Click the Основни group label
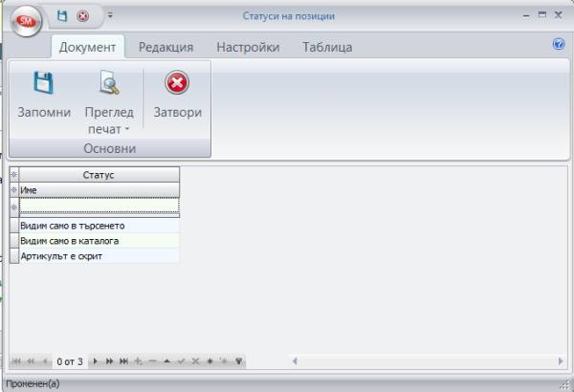This screenshot has width=574, height=392. (x=109, y=148)
